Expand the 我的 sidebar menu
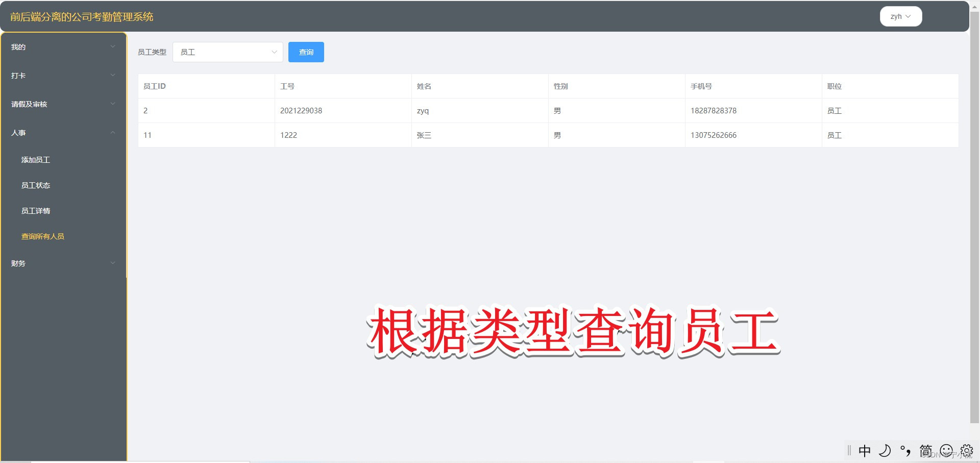Image resolution: width=980 pixels, height=463 pixels. tap(63, 47)
